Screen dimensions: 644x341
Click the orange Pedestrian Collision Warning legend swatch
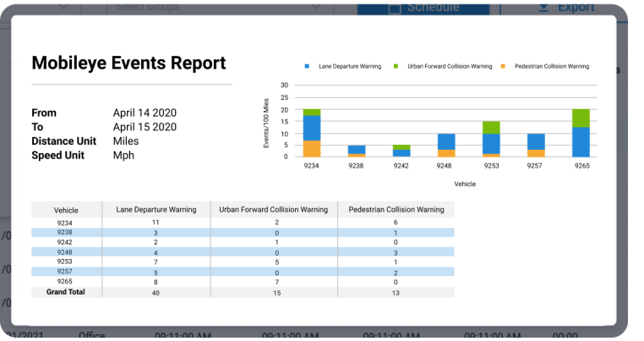pos(503,66)
